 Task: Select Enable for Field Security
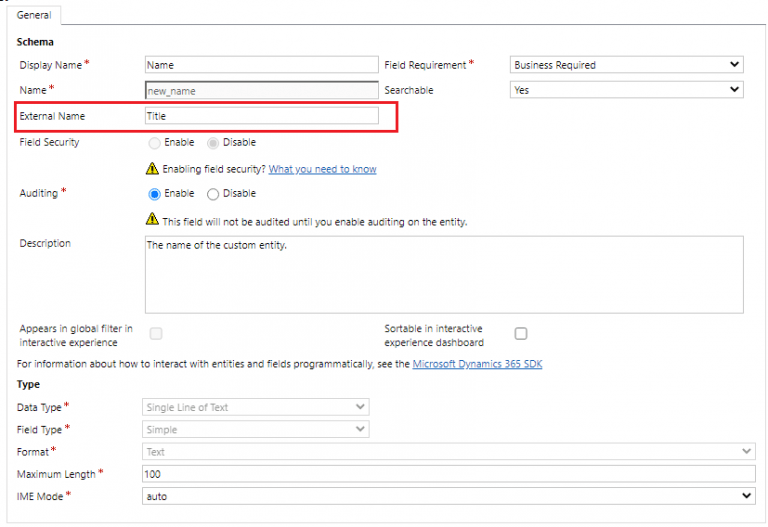pos(155,143)
